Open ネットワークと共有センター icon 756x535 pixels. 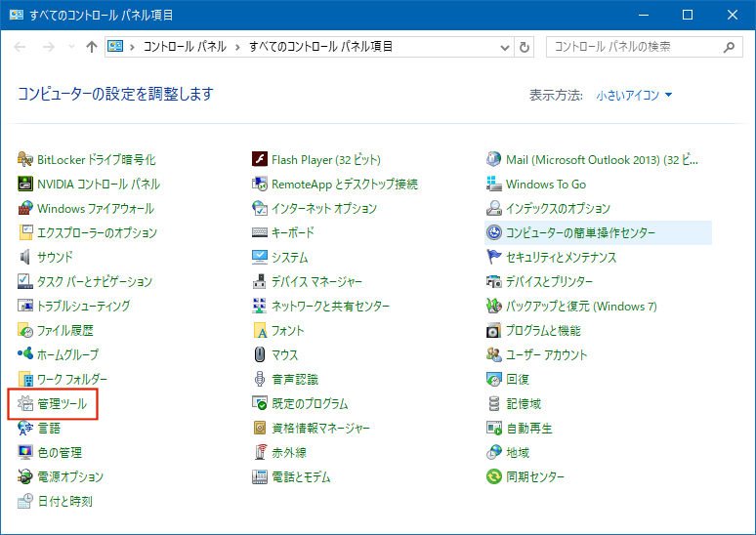tap(260, 306)
